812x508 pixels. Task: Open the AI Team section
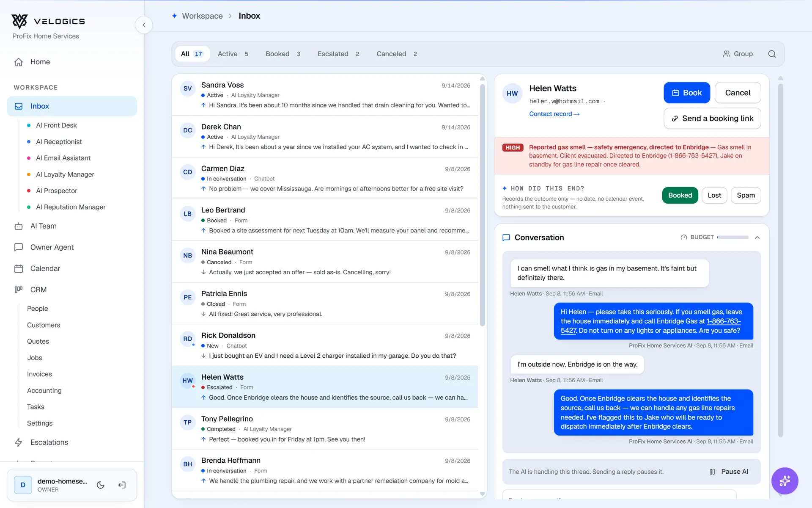[72, 226]
